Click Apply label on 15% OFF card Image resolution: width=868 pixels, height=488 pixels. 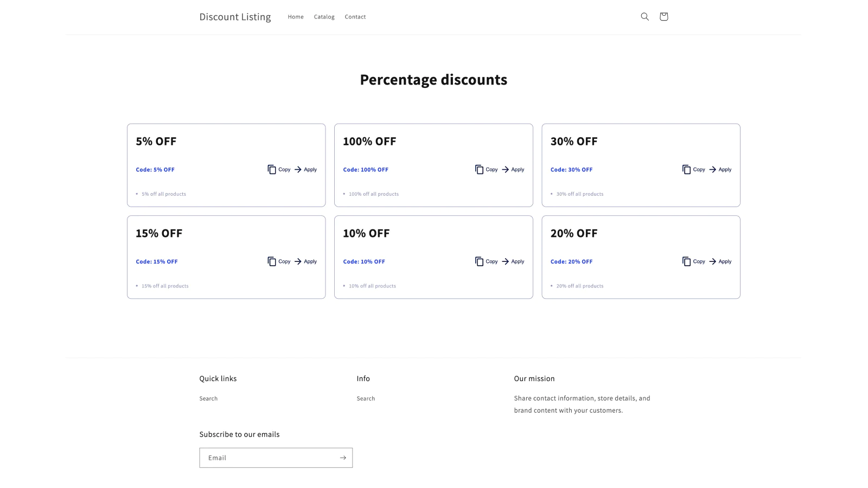pyautogui.click(x=310, y=261)
